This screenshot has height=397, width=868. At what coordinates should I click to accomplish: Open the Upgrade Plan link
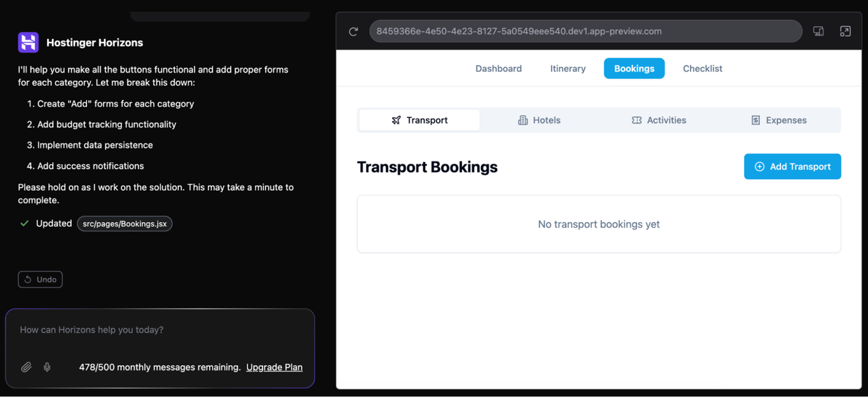(x=274, y=367)
